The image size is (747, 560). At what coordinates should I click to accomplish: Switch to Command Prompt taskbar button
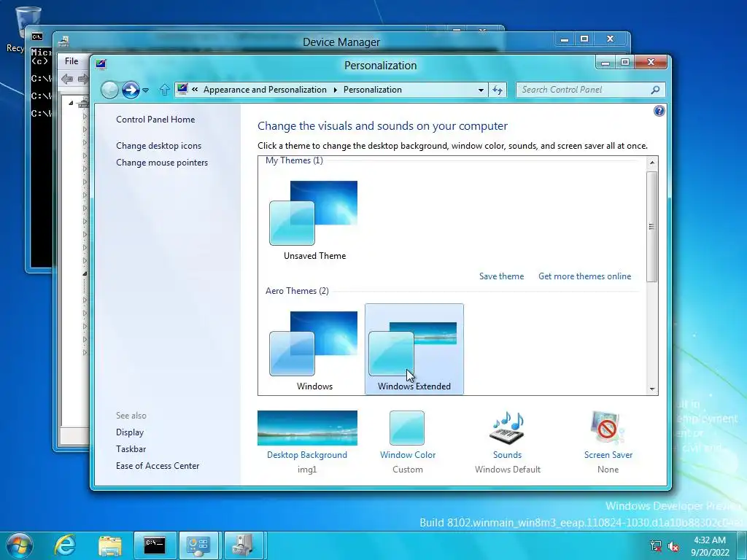[x=155, y=545]
